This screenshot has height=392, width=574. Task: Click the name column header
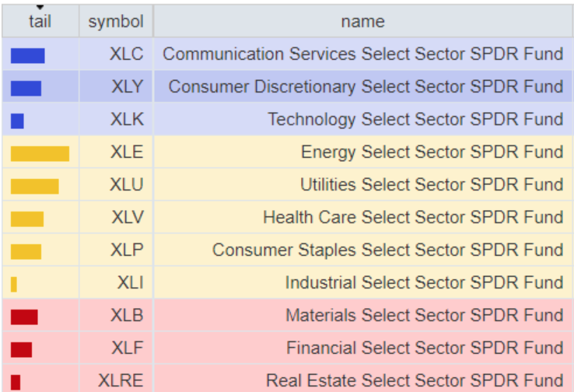tap(362, 22)
